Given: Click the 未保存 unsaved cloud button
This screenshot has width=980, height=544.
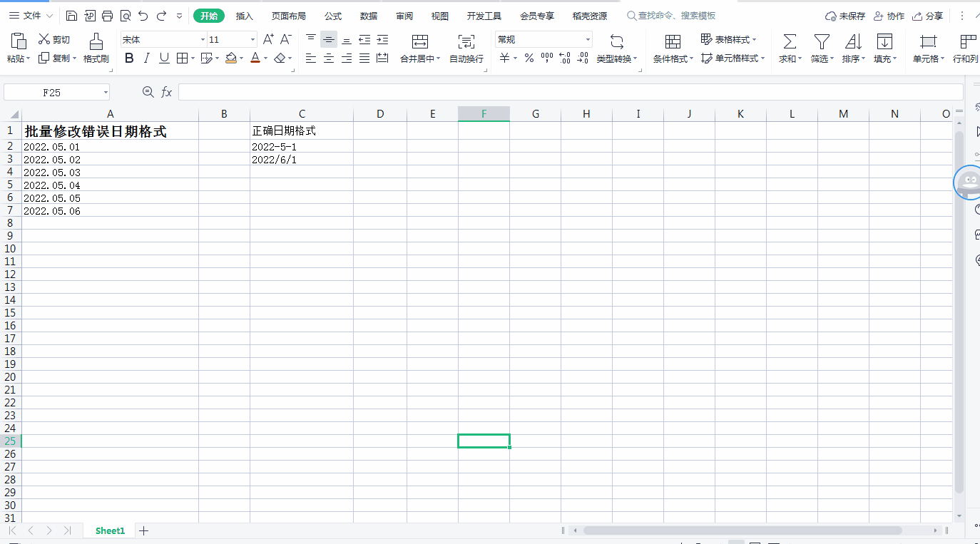Looking at the screenshot, I should (845, 16).
